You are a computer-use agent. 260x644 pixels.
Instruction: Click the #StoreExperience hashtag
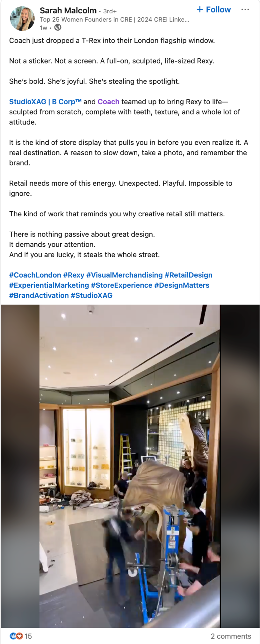(x=122, y=285)
